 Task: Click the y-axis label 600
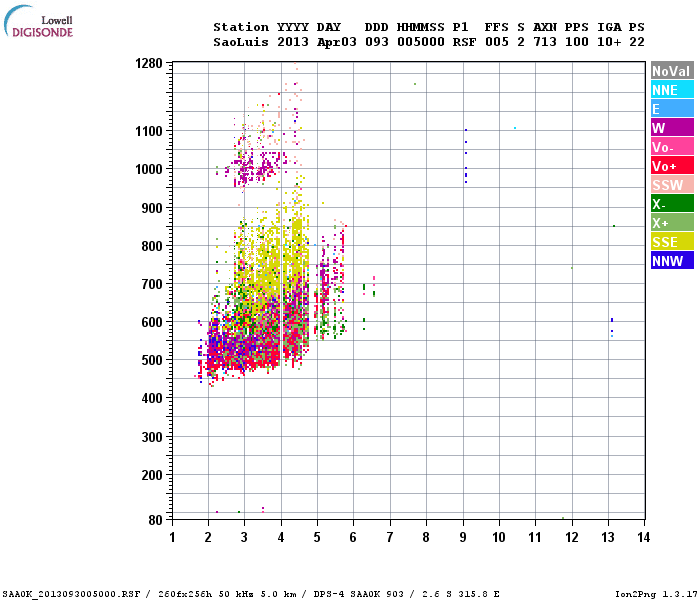pos(152,322)
